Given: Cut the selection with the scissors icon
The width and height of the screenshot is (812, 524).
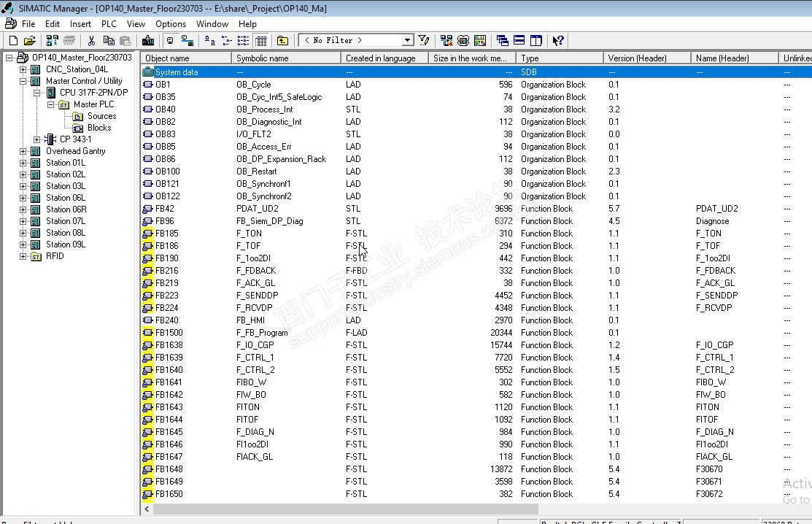Looking at the screenshot, I should (x=92, y=40).
